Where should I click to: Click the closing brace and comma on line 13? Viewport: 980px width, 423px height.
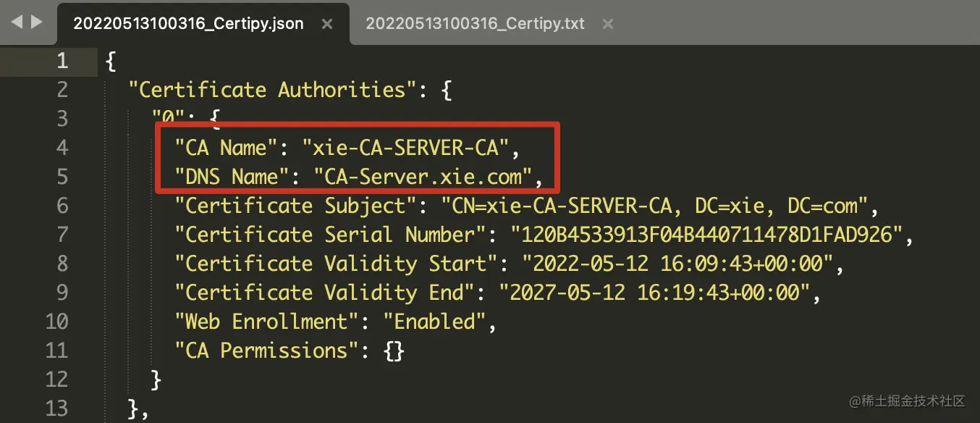139,409
